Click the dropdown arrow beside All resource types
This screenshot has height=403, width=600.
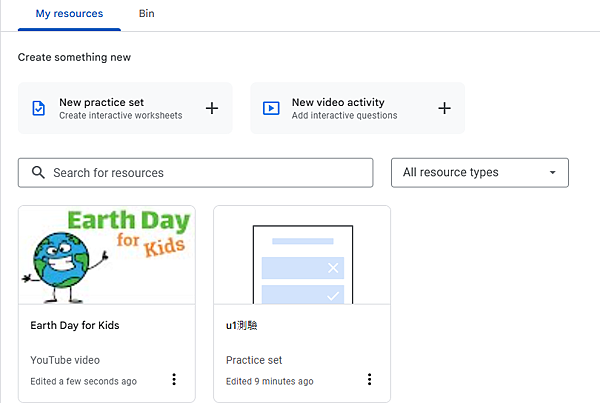(x=553, y=173)
